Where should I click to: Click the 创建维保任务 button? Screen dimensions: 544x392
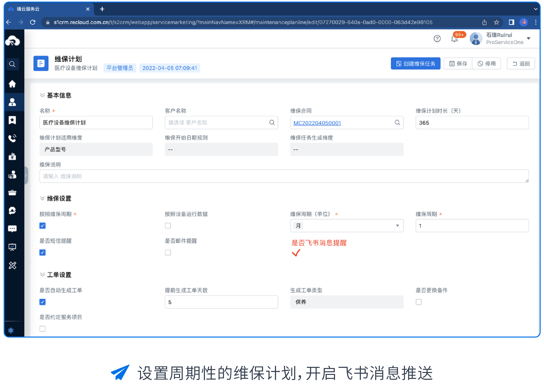(415, 64)
